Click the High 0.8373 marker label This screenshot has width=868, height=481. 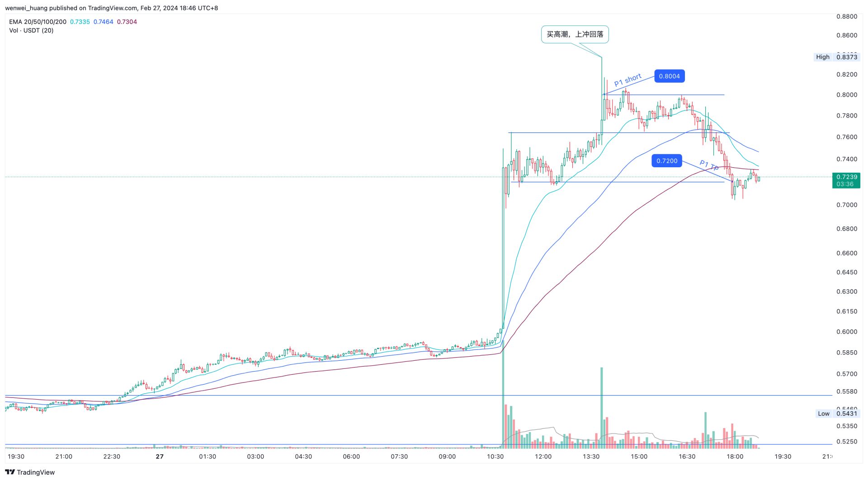(837, 57)
